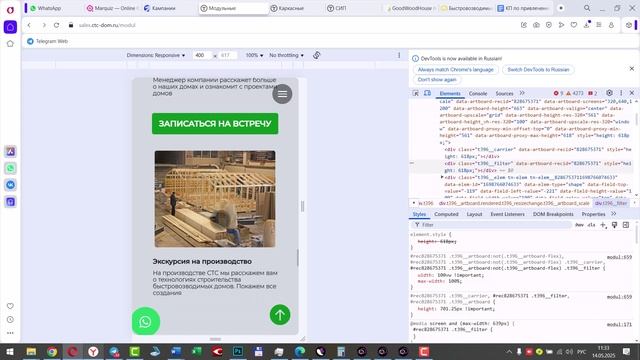Click the viewport width field showing 400
The image size is (640, 360).
202,55
